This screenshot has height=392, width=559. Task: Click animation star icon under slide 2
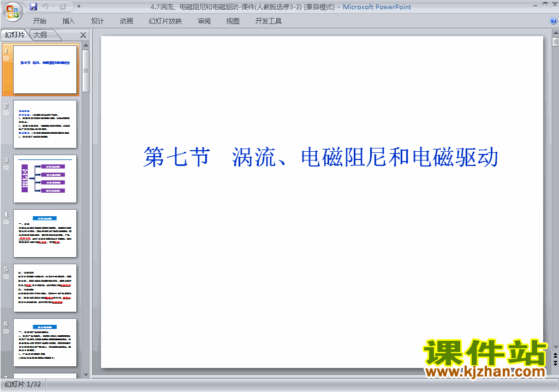click(6, 112)
